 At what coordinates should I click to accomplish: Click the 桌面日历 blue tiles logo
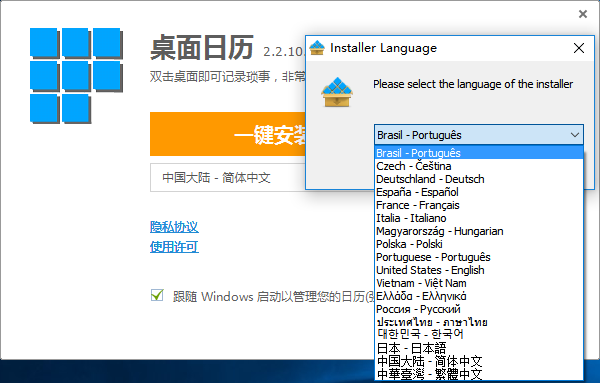(x=76, y=76)
